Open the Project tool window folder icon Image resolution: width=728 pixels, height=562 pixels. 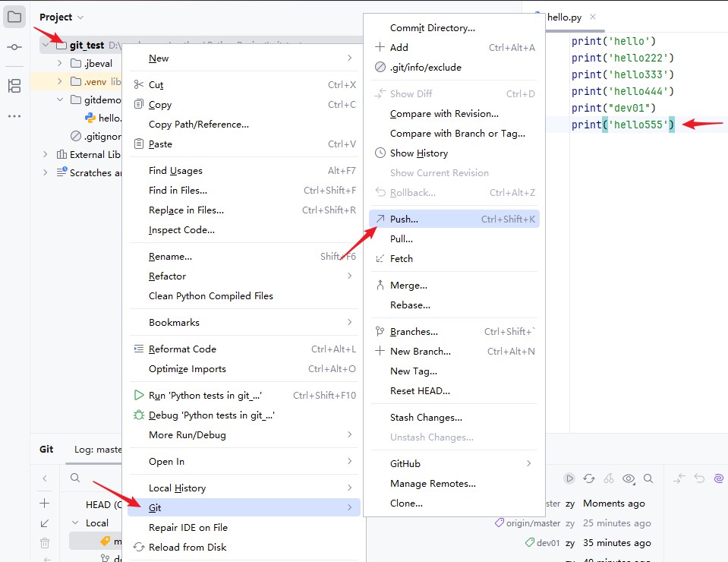tap(14, 17)
